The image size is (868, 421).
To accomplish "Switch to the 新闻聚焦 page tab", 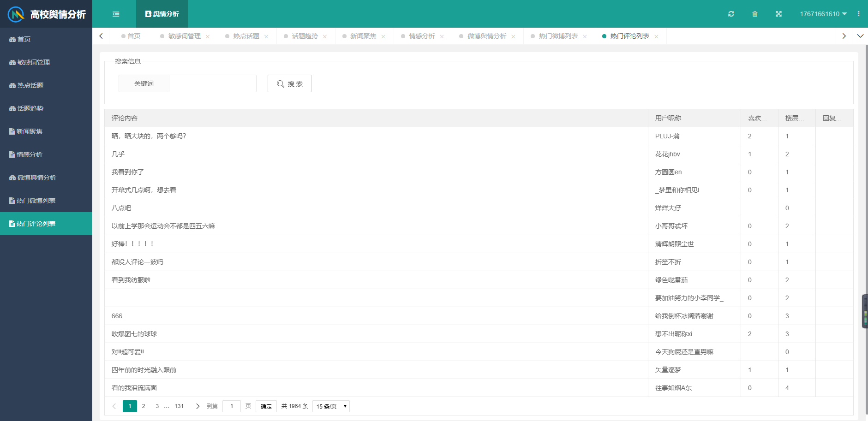I will [x=363, y=36].
